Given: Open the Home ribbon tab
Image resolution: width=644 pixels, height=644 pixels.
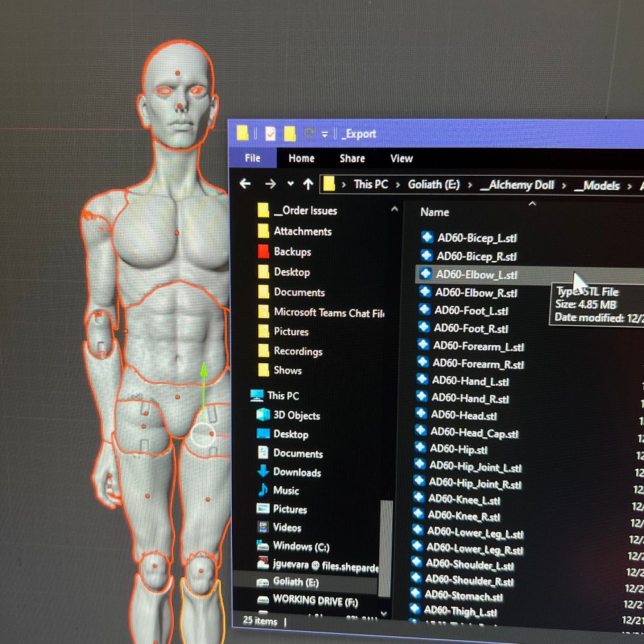Looking at the screenshot, I should pyautogui.click(x=301, y=158).
